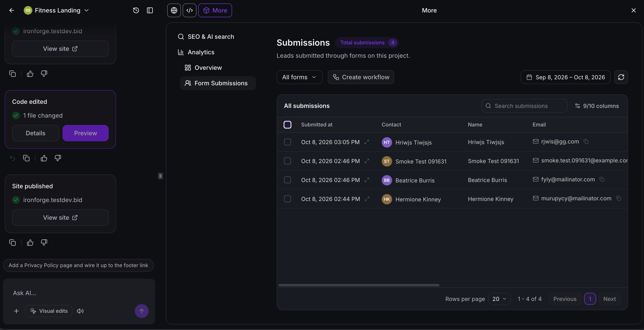
Task: Preview the edited code changes
Action: [85, 133]
